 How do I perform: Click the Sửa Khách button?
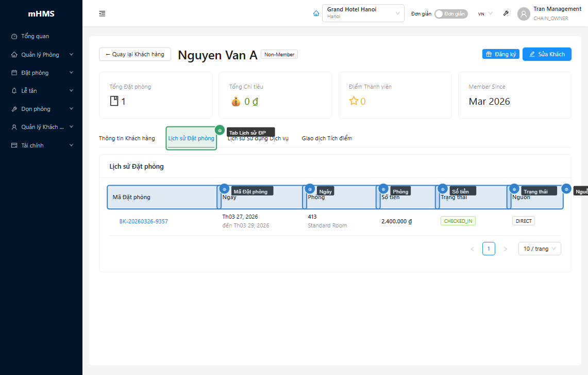point(547,54)
